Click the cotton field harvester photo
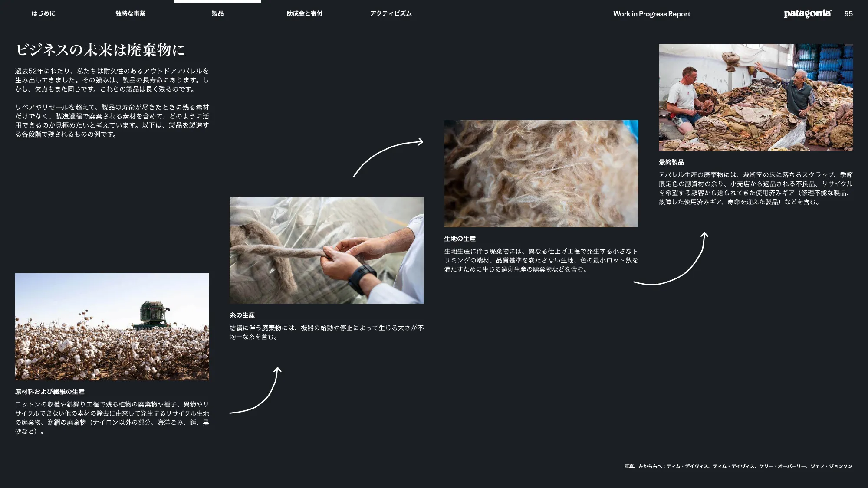 point(112,327)
